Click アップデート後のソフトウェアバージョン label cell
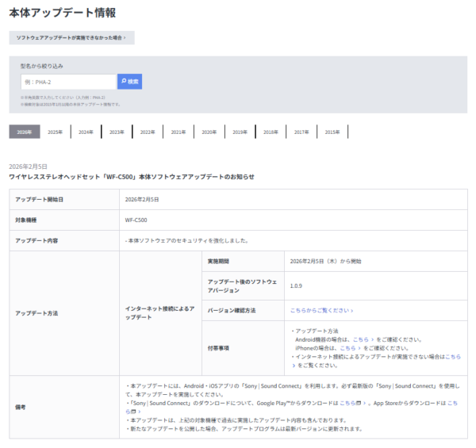 [243, 285]
